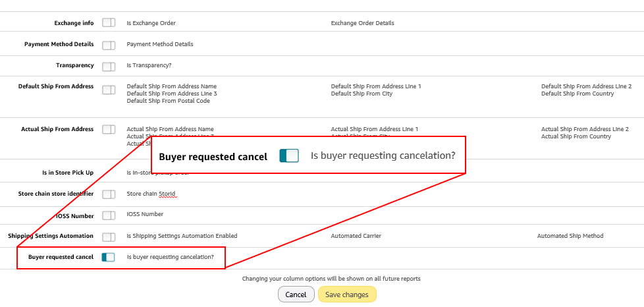Click the Is Transparency? column text
The width and height of the screenshot is (644, 307).
[x=149, y=65]
